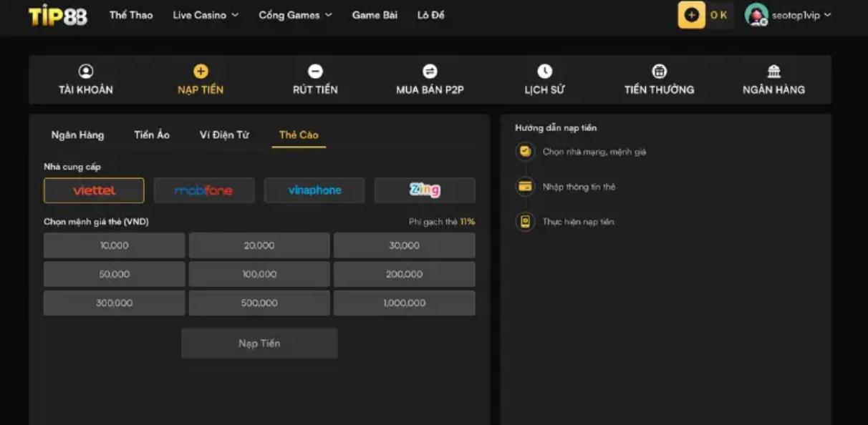The height and width of the screenshot is (425, 868).
Task: Go to the Rút Tiền section label
Action: 315,89
